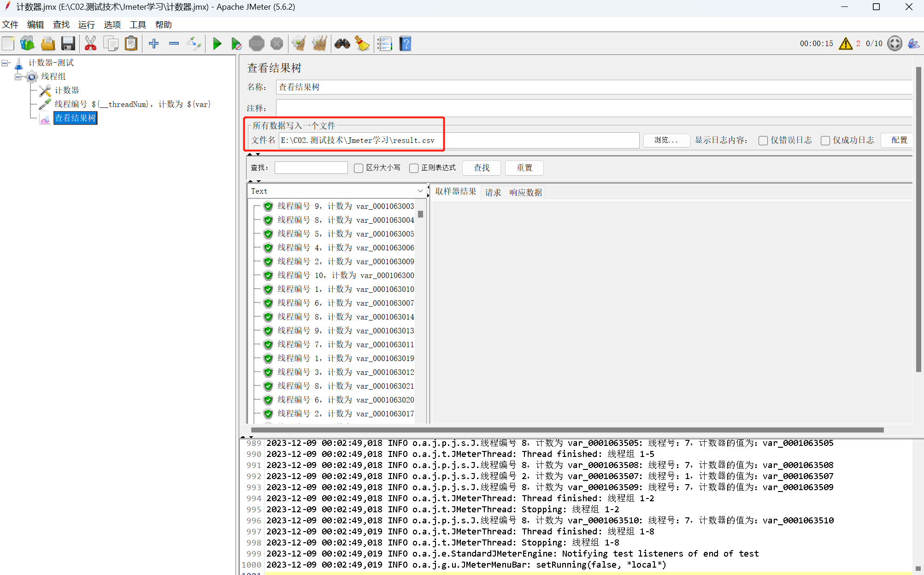
Task: Switch to the 响应数据 tab
Action: click(x=525, y=192)
